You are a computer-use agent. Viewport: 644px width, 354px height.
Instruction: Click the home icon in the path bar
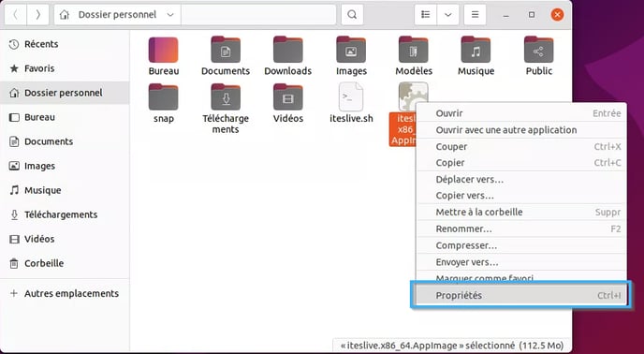[64, 15]
